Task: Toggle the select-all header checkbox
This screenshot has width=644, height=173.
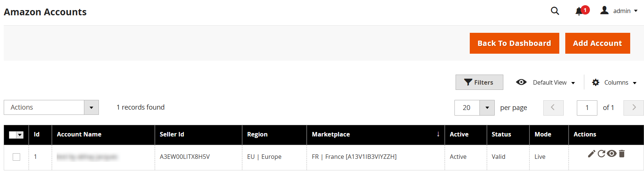Action: tap(13, 135)
